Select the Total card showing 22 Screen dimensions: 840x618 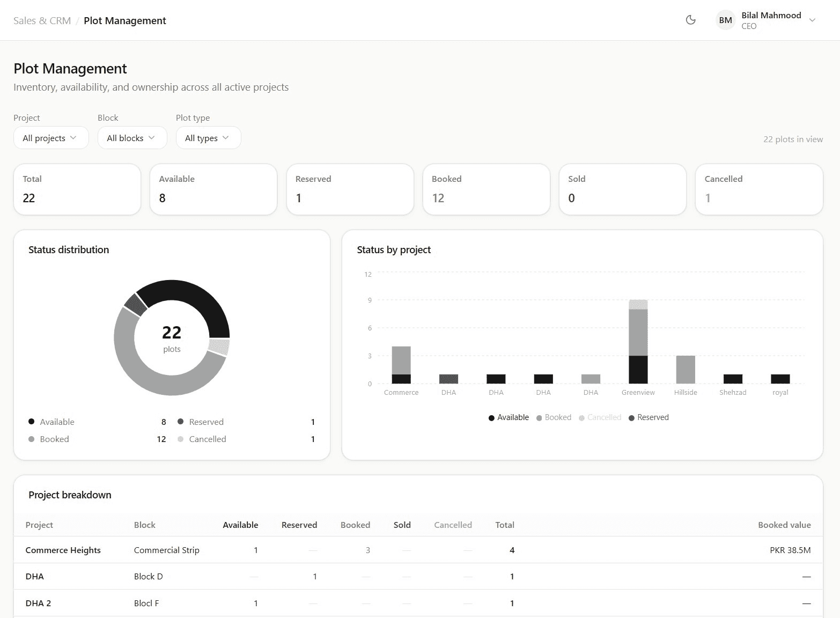[77, 189]
